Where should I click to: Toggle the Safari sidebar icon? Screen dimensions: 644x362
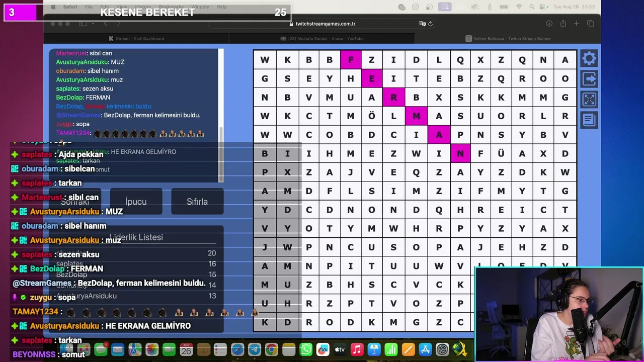[x=83, y=24]
